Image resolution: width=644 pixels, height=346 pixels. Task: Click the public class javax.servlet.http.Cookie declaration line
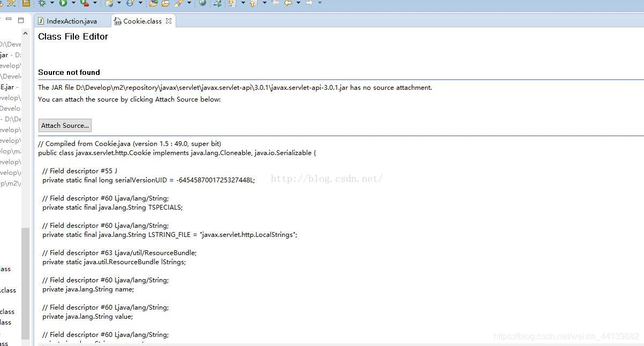(177, 152)
